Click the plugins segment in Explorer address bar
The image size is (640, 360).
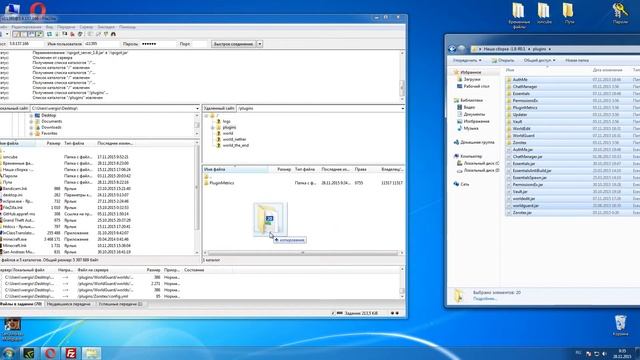[x=539, y=49]
